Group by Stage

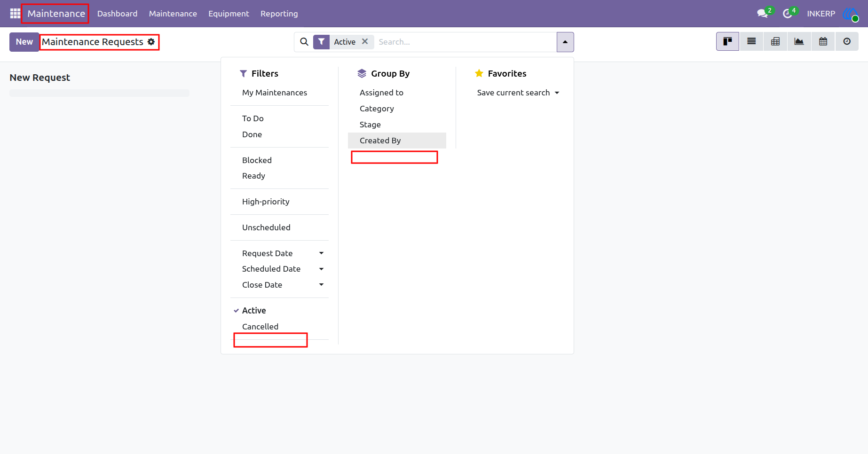click(x=397, y=125)
